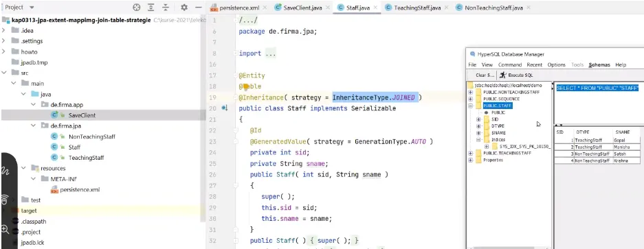Expand the Properties node in HyperSQL tree
Viewport: 644px width, 249px height.
point(471,160)
